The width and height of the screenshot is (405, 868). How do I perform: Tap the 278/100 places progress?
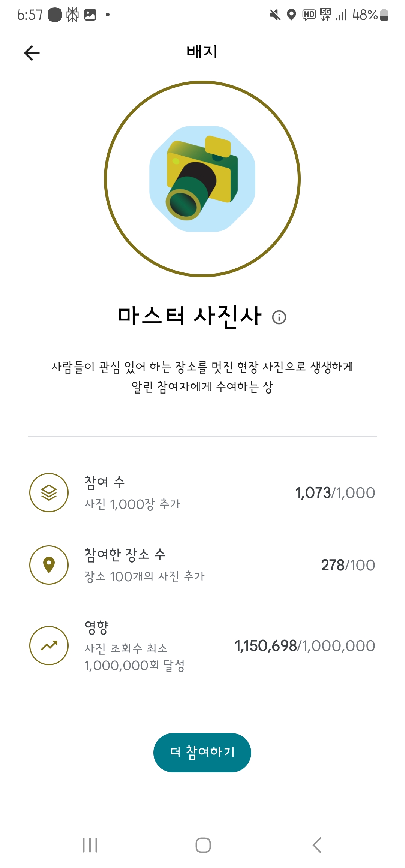[348, 565]
